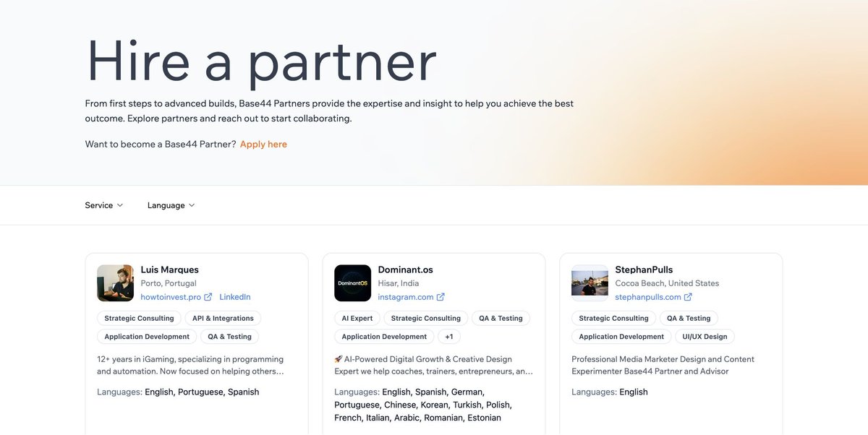Visit the howtoinvest.pro link
This screenshot has height=435, width=868.
click(171, 297)
